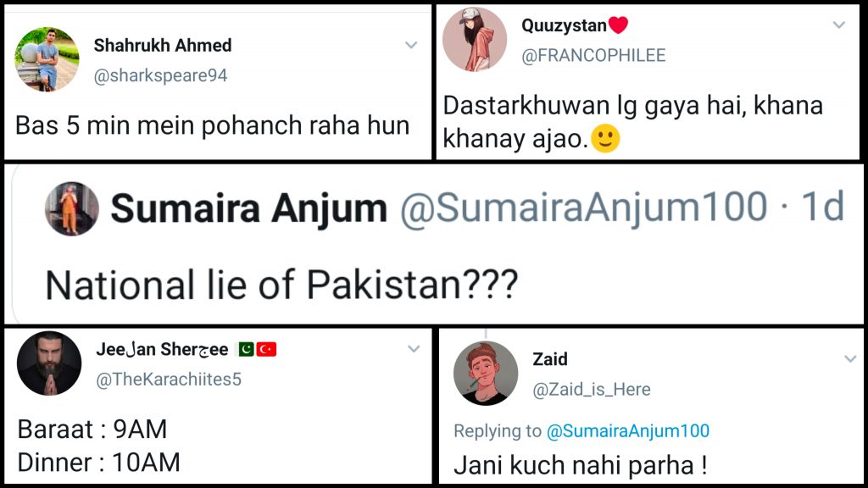Click the red heart emoji beside Quuzystan

pyautogui.click(x=618, y=25)
